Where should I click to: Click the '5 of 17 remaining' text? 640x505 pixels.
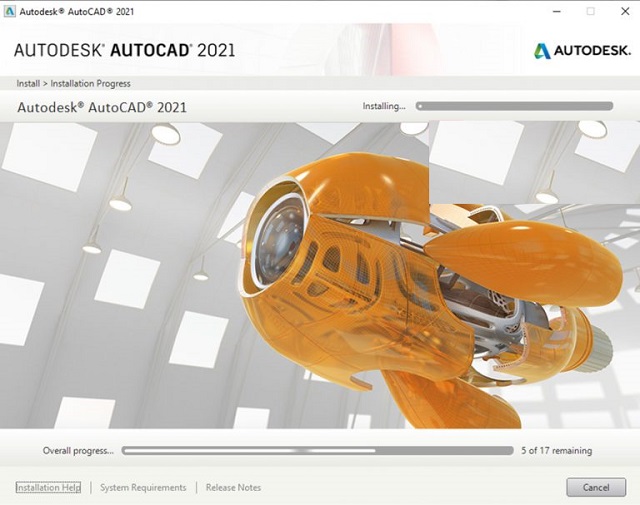tap(556, 451)
